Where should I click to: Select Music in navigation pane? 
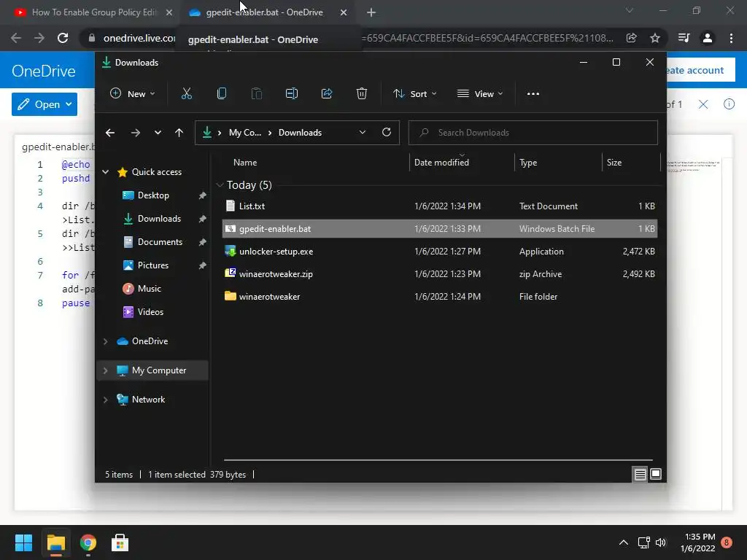(x=149, y=289)
